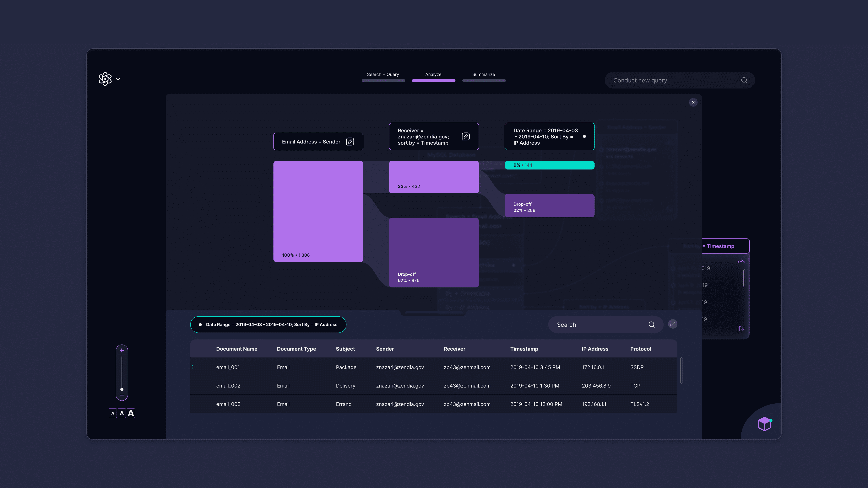868x488 pixels.
Task: Select the 100% 1,308 funnel bar
Action: point(318,211)
